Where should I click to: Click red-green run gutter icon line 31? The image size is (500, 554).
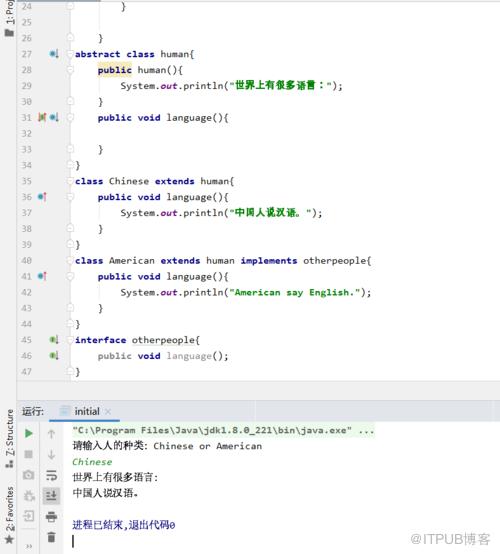pyautogui.click(x=42, y=117)
